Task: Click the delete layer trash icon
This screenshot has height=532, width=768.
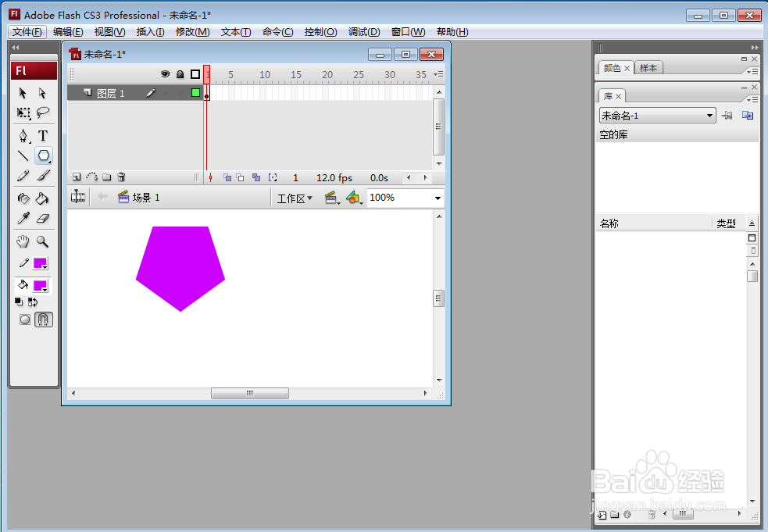Action: [x=121, y=177]
